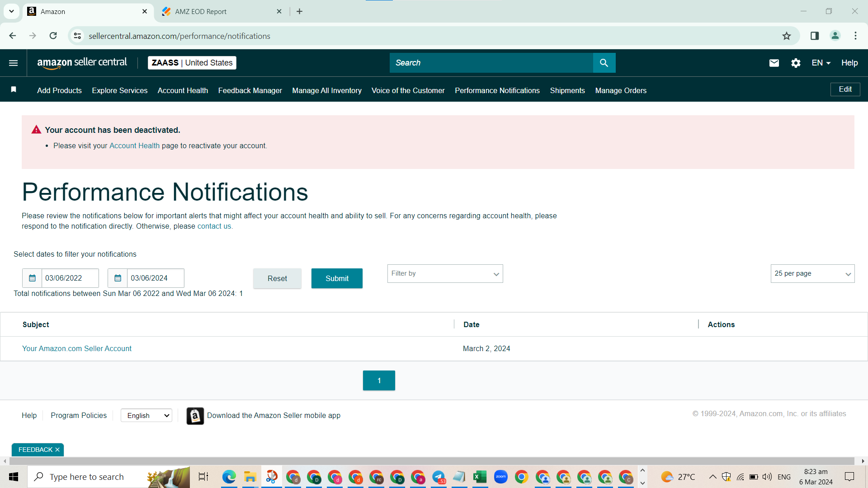Open Help in the top header

[849, 63]
